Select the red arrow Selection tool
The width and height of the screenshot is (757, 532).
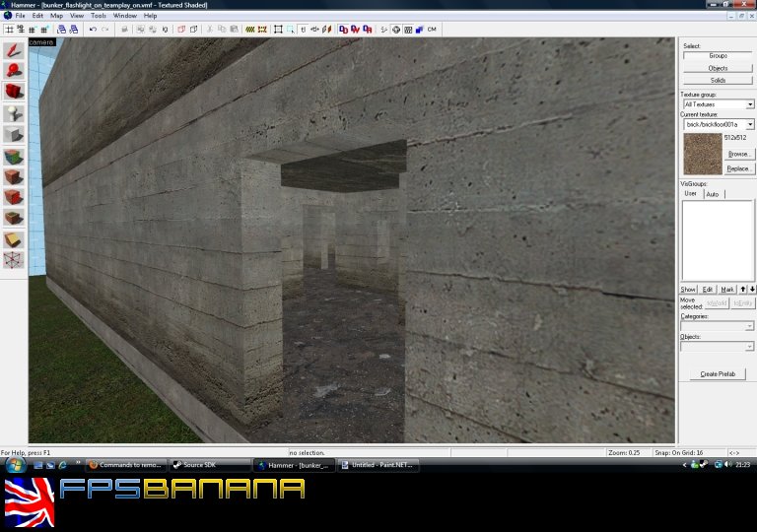click(14, 49)
